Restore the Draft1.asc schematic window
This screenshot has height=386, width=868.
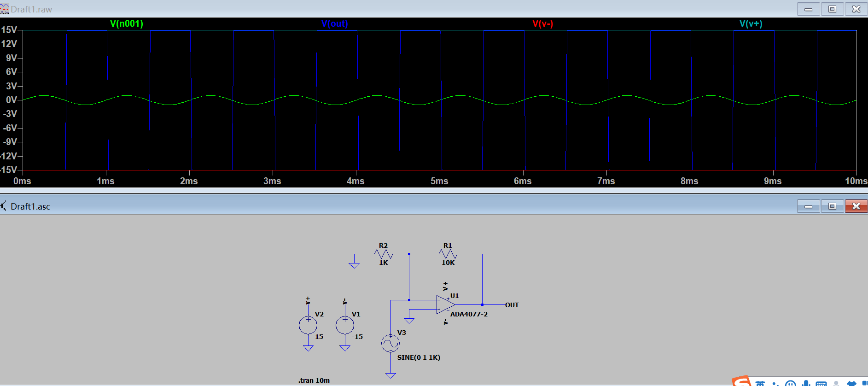click(833, 206)
